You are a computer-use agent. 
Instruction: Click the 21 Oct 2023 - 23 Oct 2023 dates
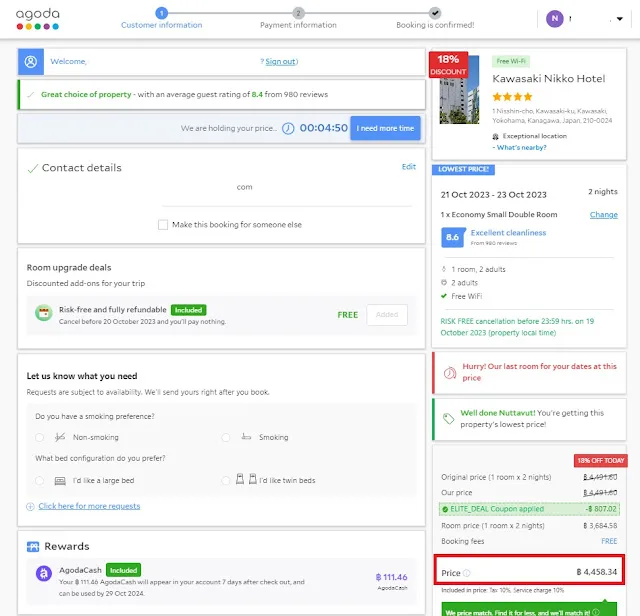493,195
